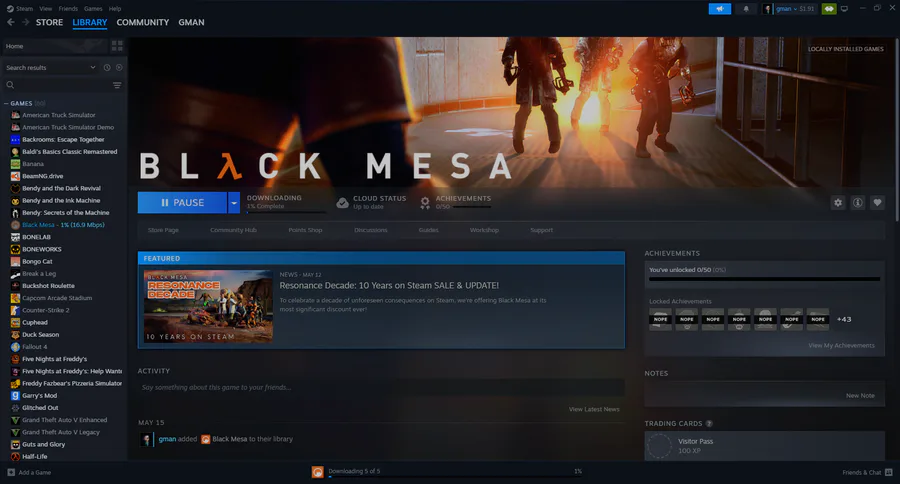Viewport: 900px width, 484px height.
Task: Open the Friends & Chat icon
Action: pos(889,473)
